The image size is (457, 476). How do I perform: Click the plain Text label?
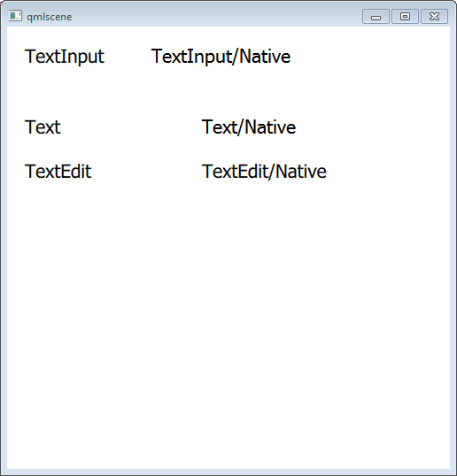43,127
